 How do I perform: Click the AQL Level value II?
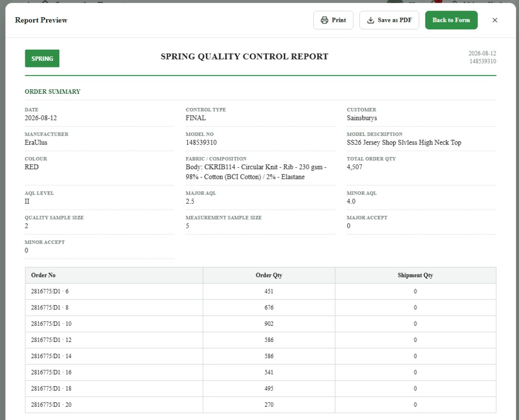click(27, 202)
